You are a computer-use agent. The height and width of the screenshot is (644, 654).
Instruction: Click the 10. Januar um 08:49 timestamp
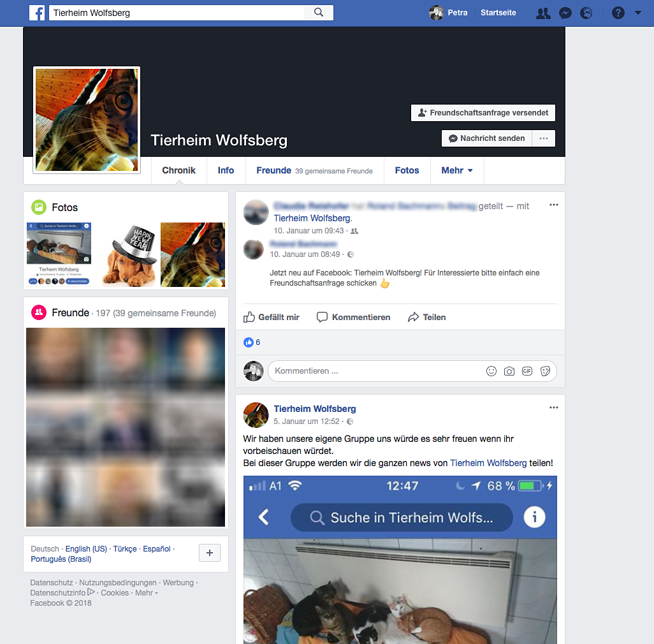(x=305, y=254)
